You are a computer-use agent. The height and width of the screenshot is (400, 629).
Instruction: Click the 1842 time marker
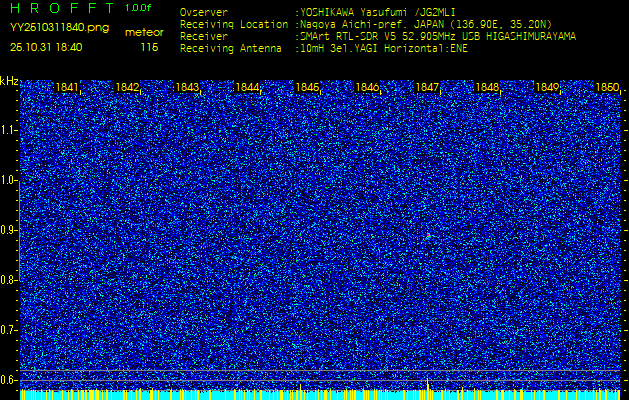point(127,87)
